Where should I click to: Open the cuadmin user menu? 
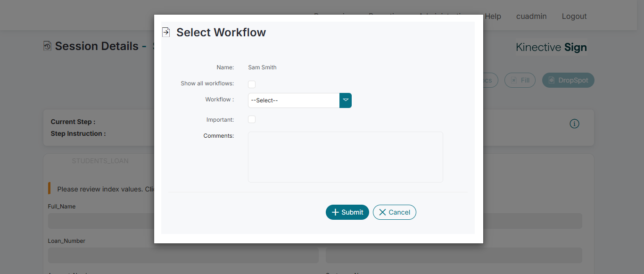pos(531,16)
